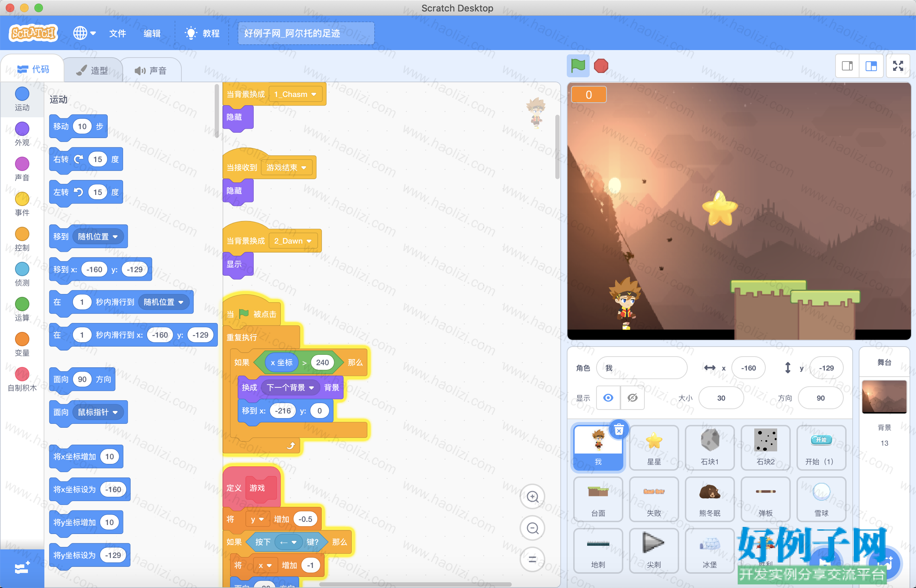Start the project with the green flag
This screenshot has height=588, width=916.
(578, 66)
